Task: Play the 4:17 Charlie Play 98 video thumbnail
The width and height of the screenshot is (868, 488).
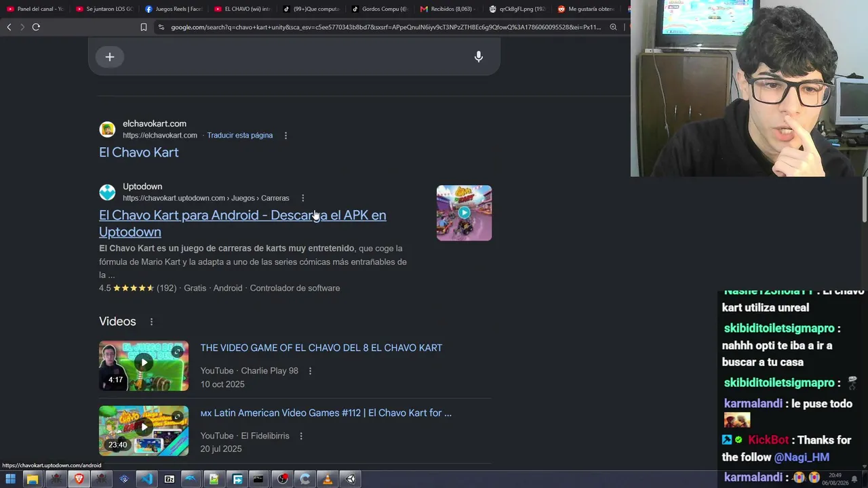Action: coord(144,366)
